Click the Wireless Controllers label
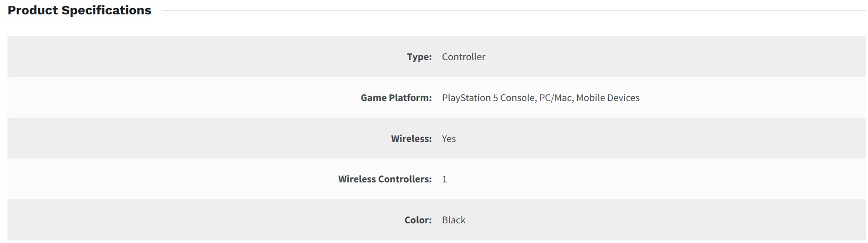The width and height of the screenshot is (868, 243). (384, 179)
